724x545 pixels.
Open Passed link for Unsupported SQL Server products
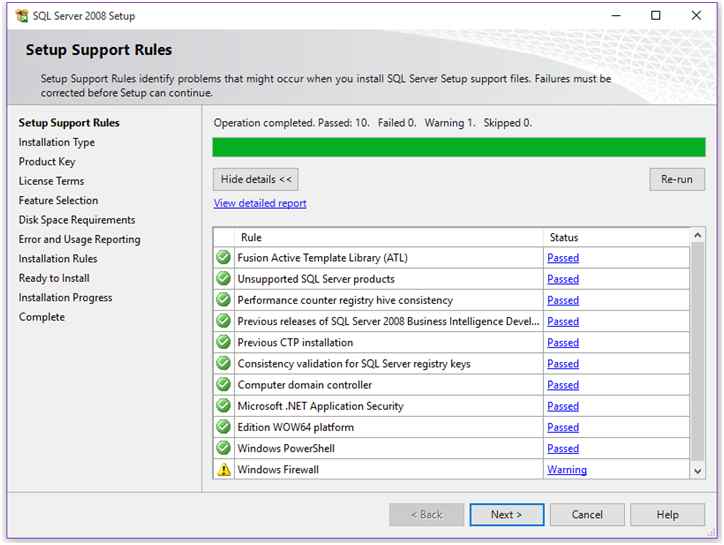(563, 279)
